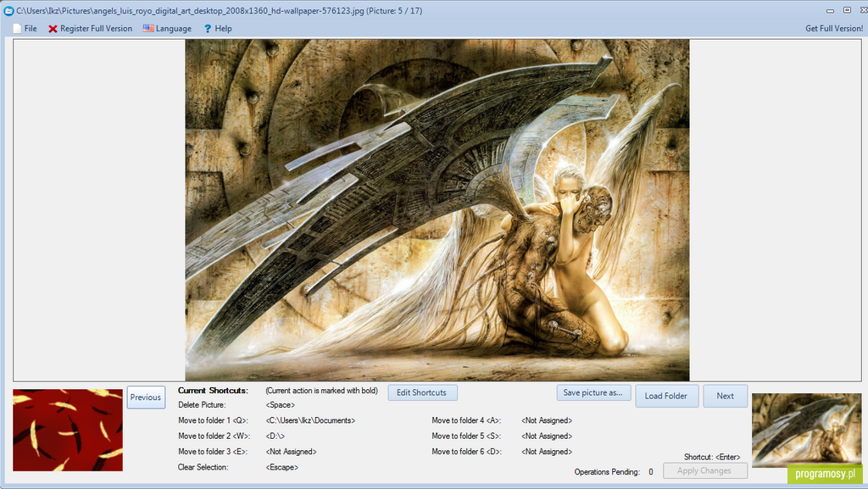The width and height of the screenshot is (868, 489).
Task: Minimize the window
Action: (x=830, y=10)
